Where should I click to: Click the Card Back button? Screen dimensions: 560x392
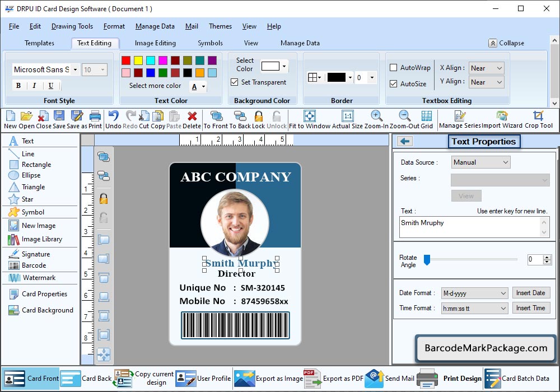tap(86, 379)
